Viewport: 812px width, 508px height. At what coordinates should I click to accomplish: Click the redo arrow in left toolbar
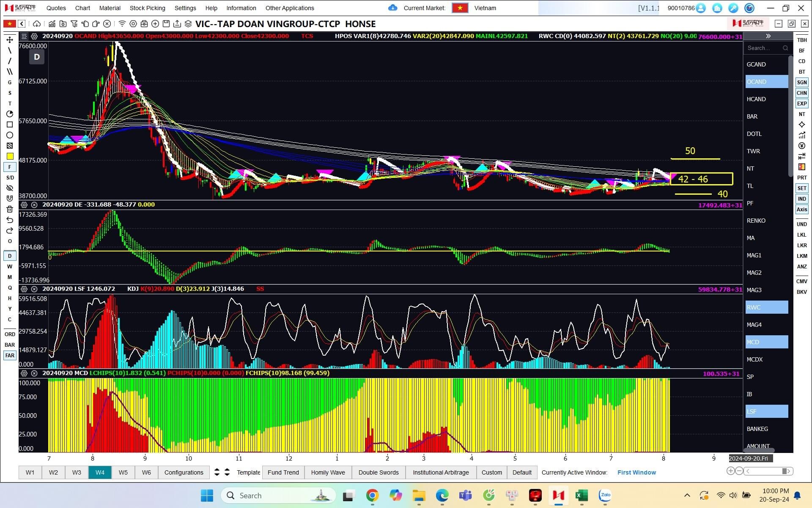(10, 230)
